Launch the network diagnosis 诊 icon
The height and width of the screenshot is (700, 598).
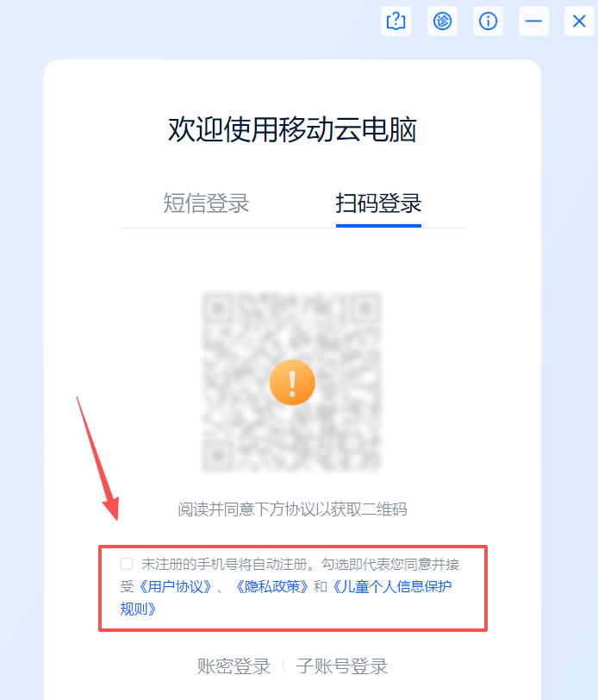[x=442, y=21]
